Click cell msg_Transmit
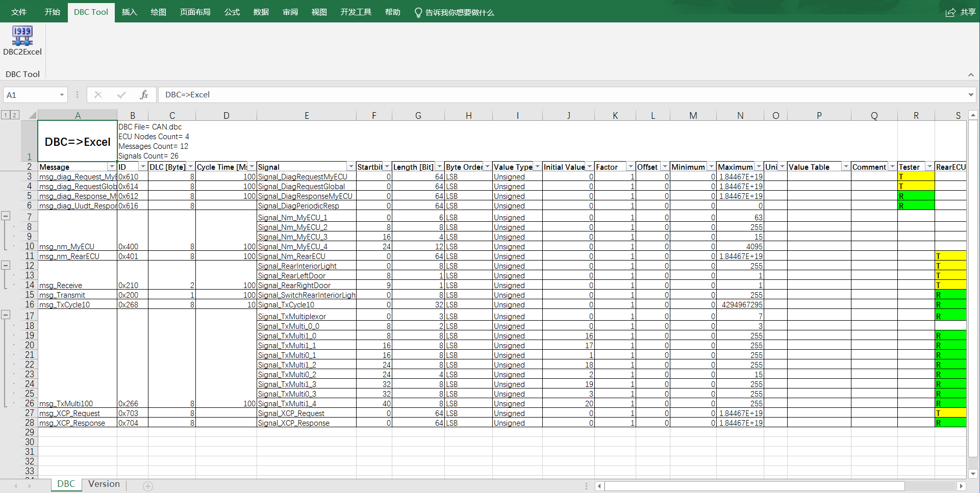Screen dimensions: 980x493 click(x=77, y=295)
